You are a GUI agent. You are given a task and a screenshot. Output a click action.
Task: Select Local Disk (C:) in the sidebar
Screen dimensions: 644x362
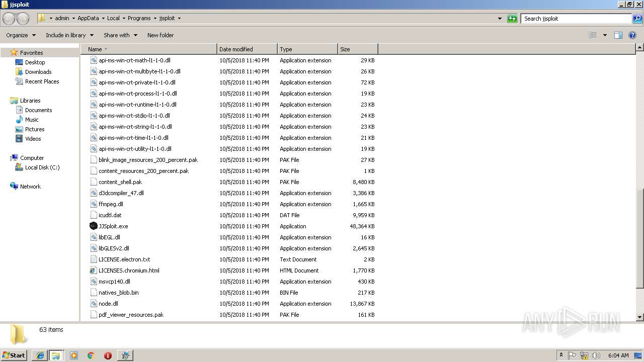click(x=42, y=167)
